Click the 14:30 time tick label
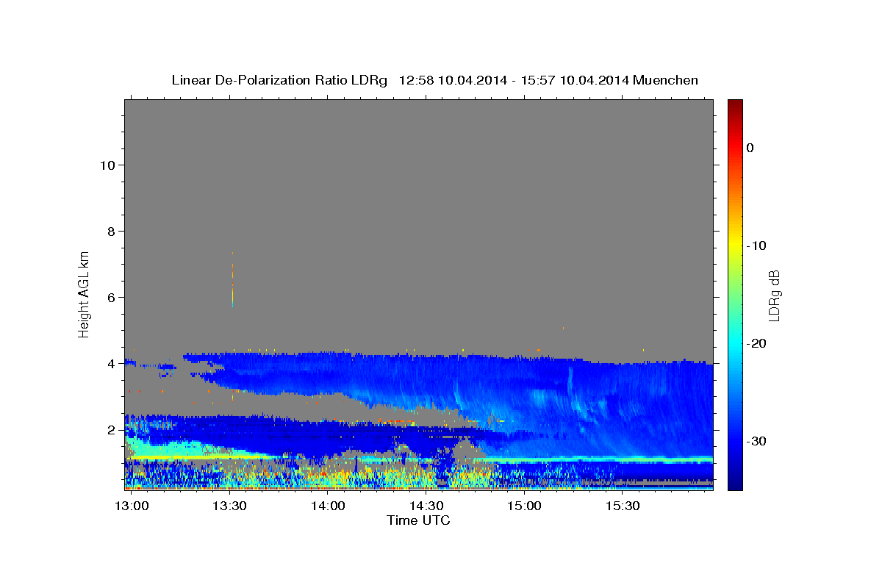 426,506
